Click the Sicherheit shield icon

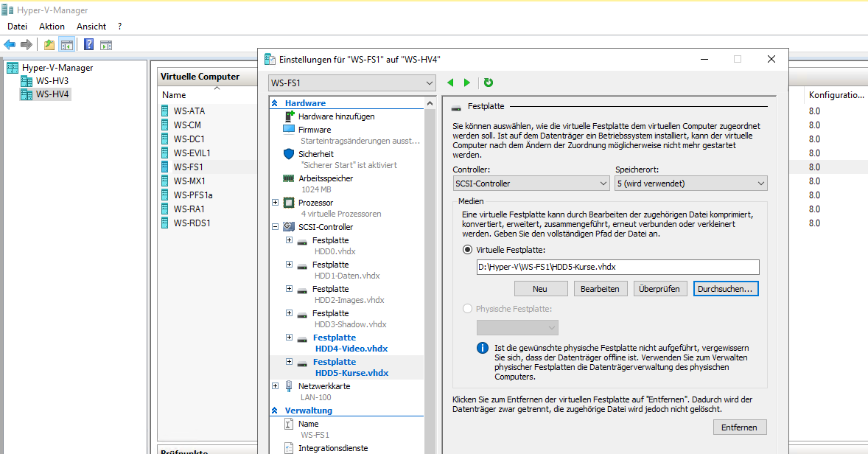click(289, 154)
